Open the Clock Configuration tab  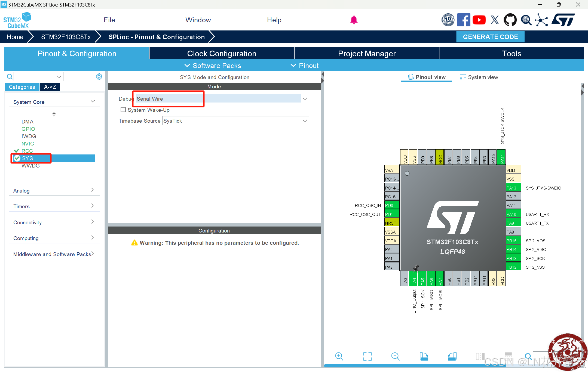coord(222,53)
